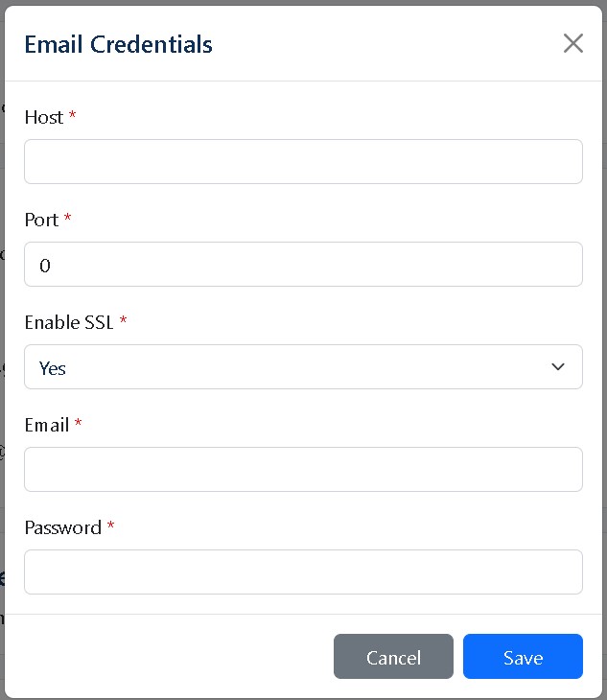The height and width of the screenshot is (700, 607).
Task: Click the Port field label
Action: tap(41, 221)
